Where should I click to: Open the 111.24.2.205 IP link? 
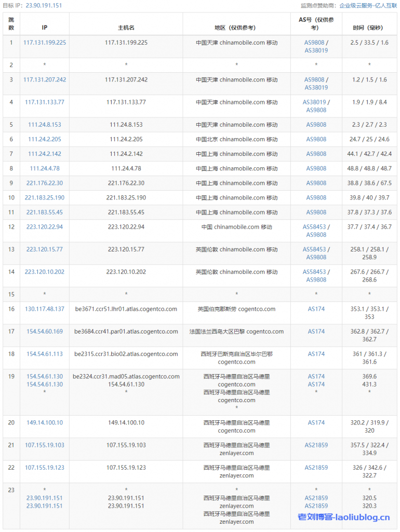pos(45,139)
